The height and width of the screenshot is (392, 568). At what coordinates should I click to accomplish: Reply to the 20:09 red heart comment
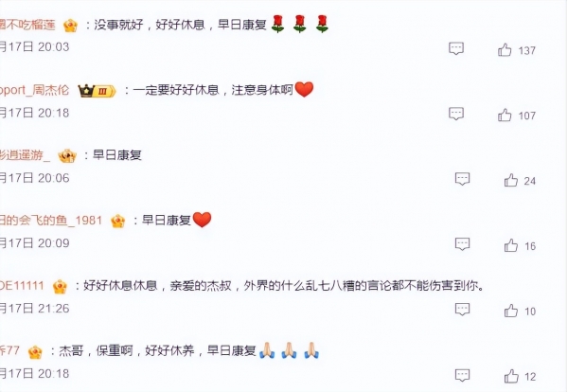(462, 244)
